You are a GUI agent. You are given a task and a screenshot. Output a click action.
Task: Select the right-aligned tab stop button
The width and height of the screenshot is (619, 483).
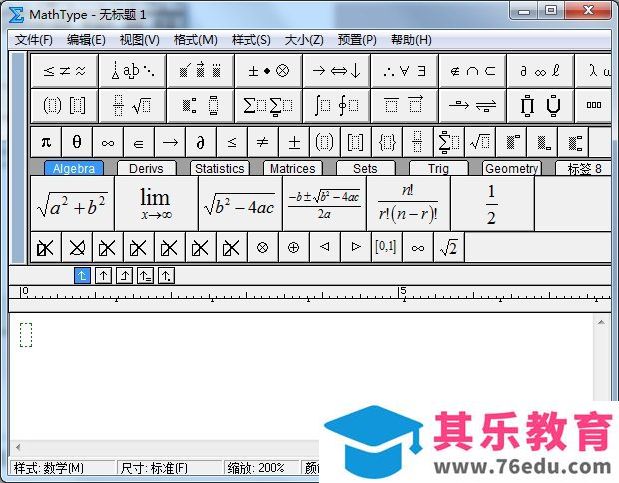[x=124, y=276]
